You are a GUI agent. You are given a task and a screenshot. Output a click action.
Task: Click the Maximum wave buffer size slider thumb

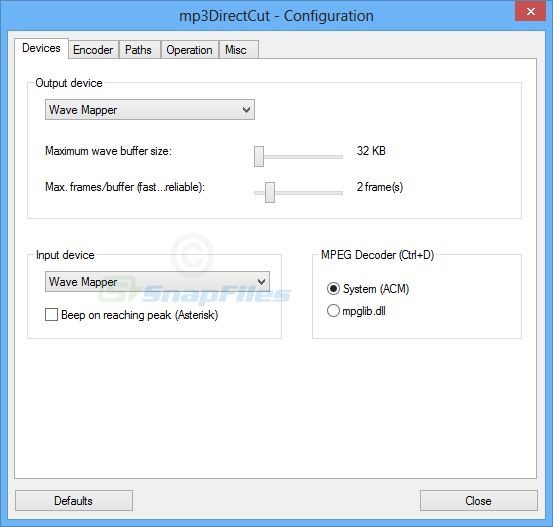click(259, 156)
